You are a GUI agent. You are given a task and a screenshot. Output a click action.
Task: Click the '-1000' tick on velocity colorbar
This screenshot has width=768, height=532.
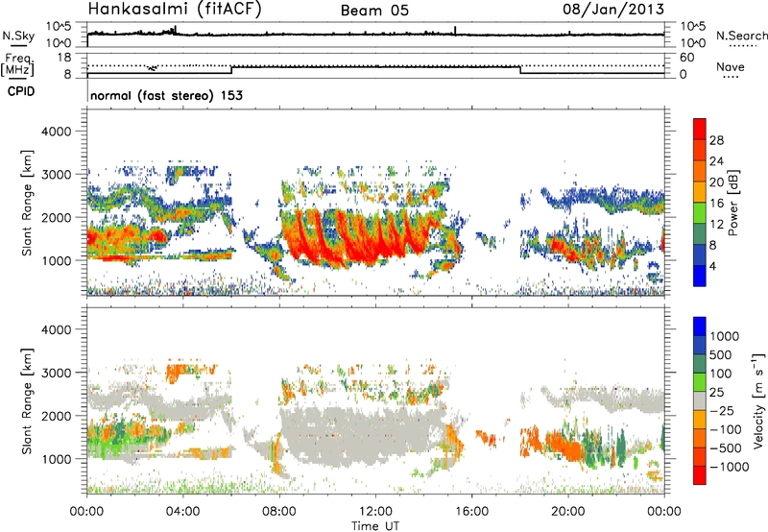point(729,467)
